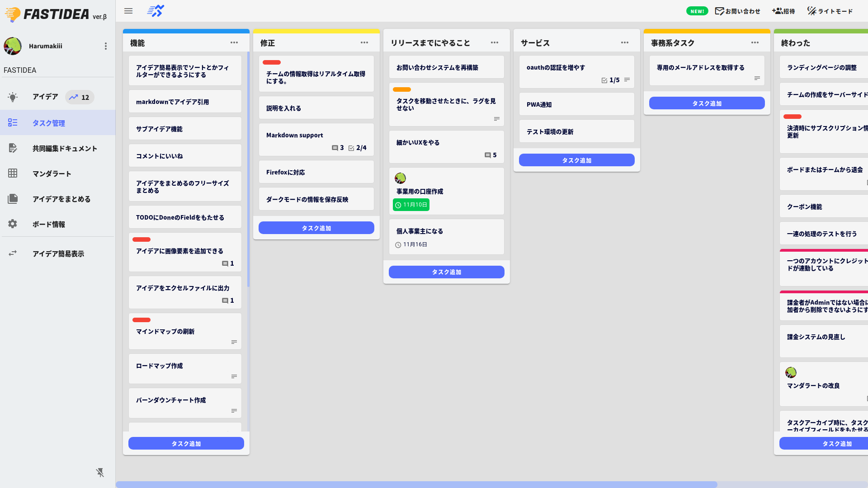Viewport: 868px width, 488px height.
Task: Click the green 11月10日 due date badge
Action: click(x=411, y=205)
